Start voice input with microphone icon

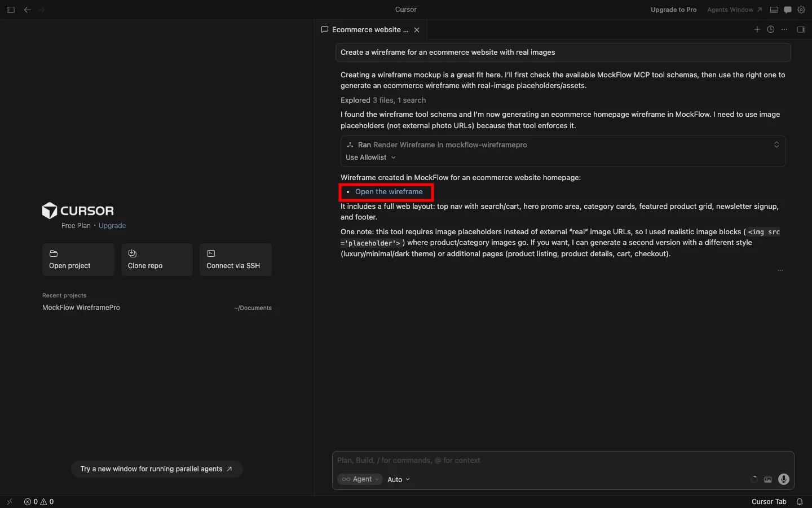click(784, 479)
